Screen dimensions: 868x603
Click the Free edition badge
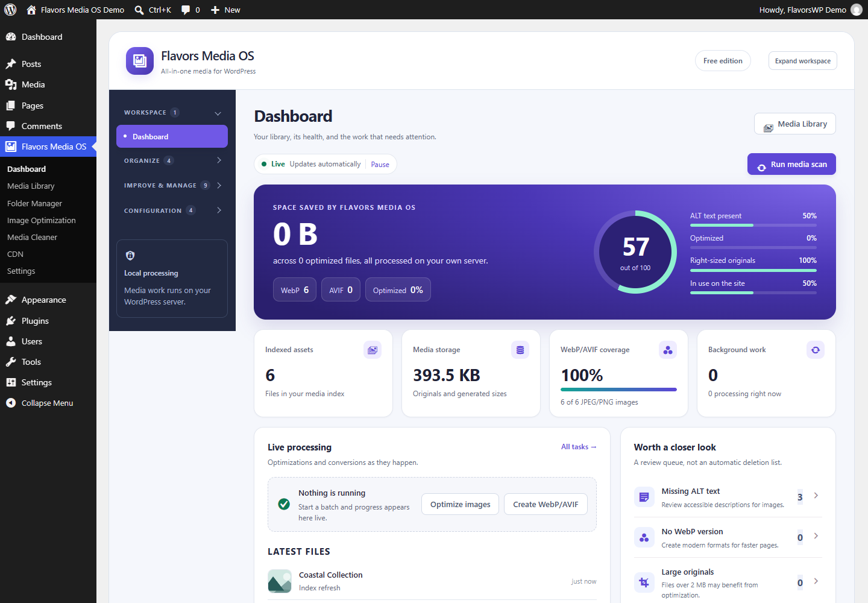[723, 61]
